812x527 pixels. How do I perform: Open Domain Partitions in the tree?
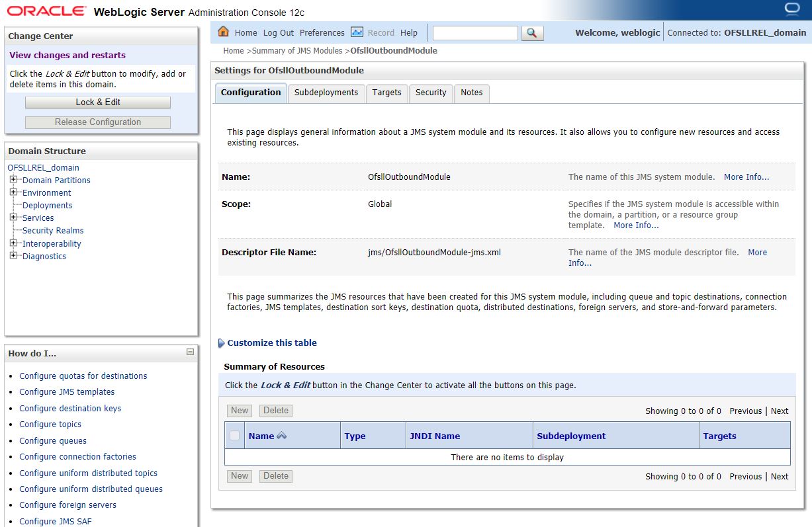click(56, 180)
